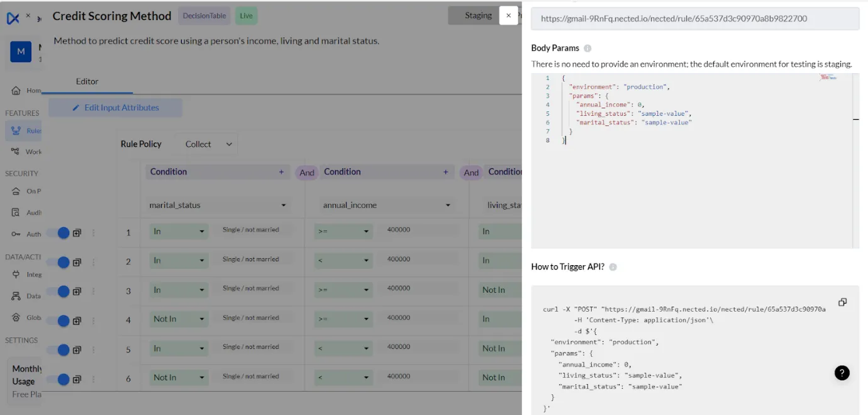Toggle the enable switch for row 3
Image resolution: width=868 pixels, height=415 pixels.
click(x=58, y=292)
